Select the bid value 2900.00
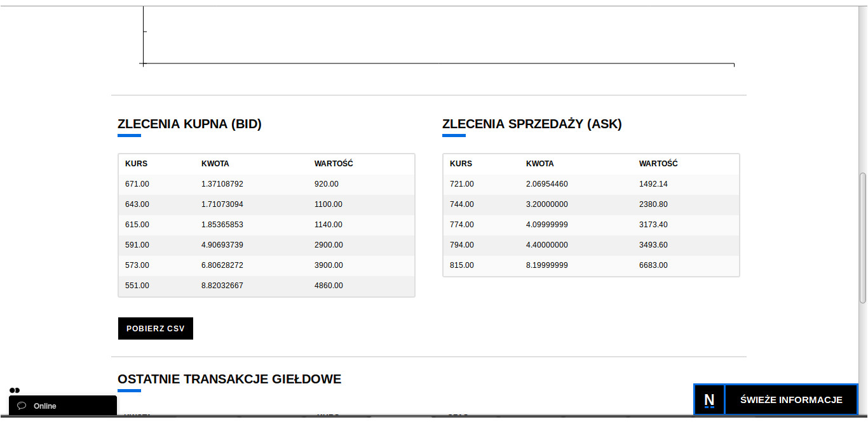This screenshot has height=424, width=868. (x=329, y=245)
